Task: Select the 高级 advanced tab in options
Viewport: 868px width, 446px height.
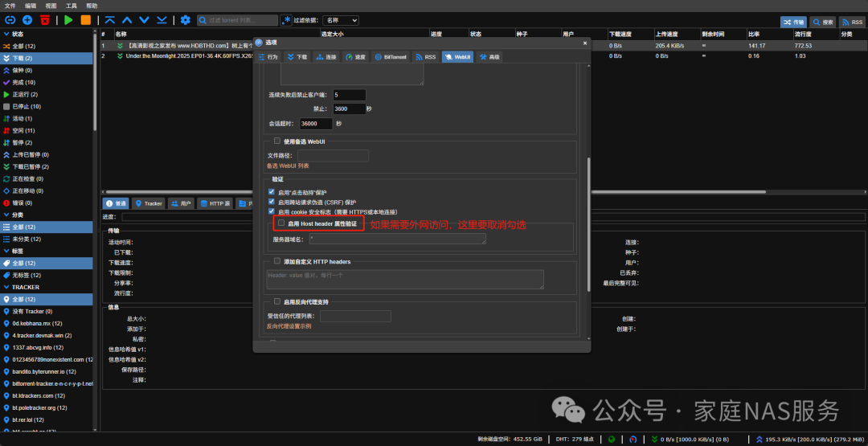Action: 489,57
